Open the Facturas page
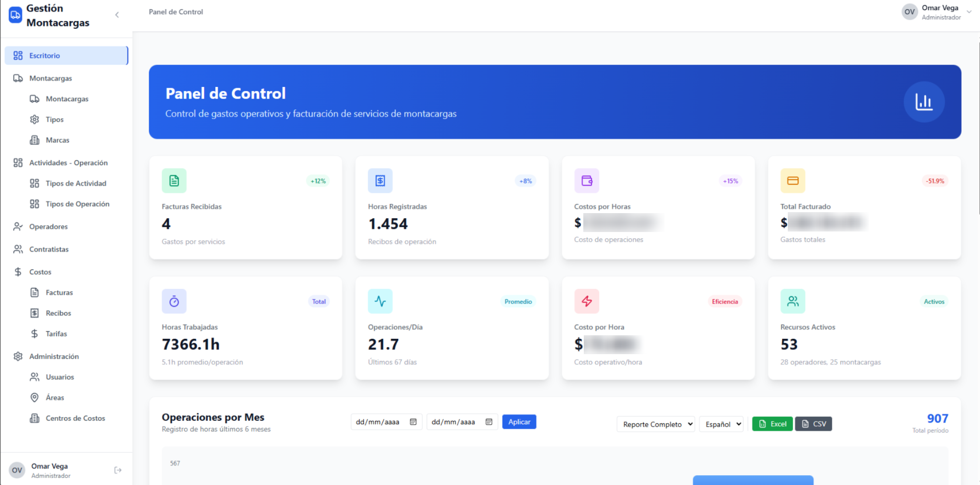 (x=35, y=292)
